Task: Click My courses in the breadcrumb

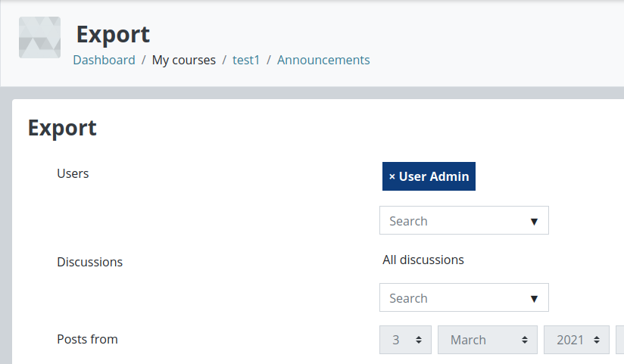Action: coord(184,60)
